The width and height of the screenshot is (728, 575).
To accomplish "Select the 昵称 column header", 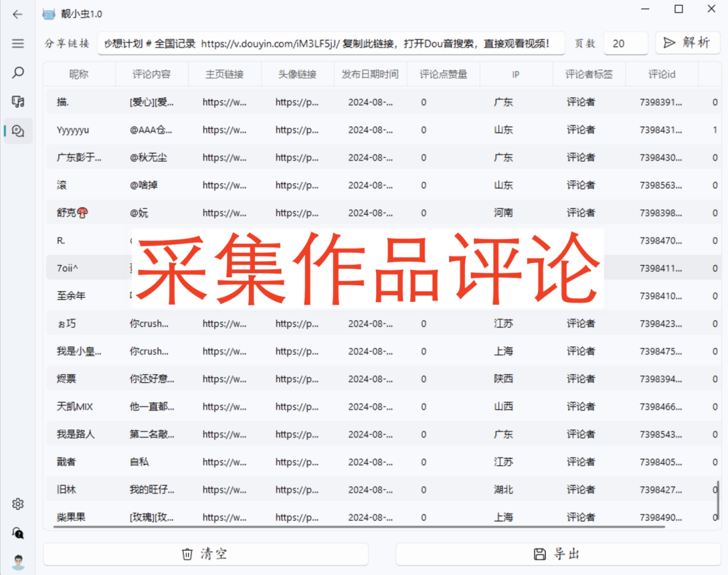I will tap(79, 74).
